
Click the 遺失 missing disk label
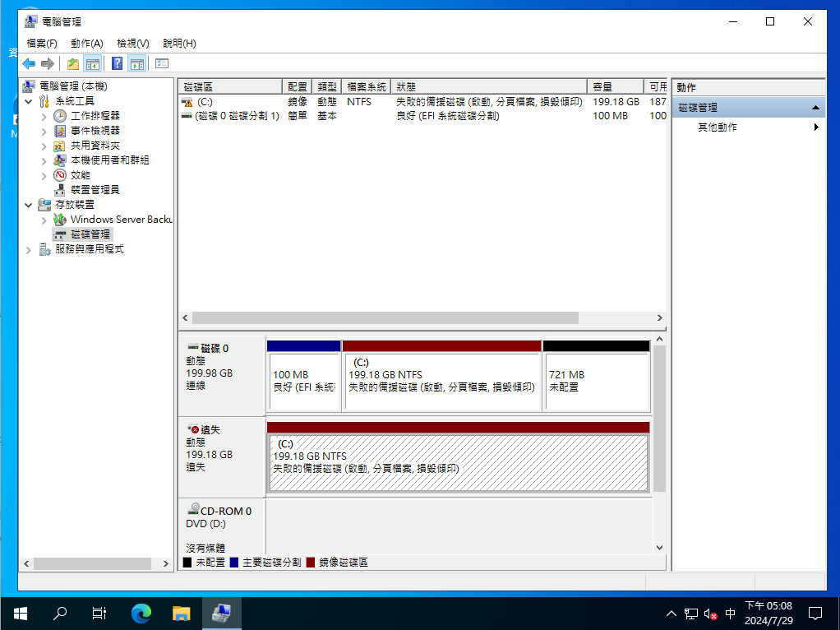[x=222, y=457]
